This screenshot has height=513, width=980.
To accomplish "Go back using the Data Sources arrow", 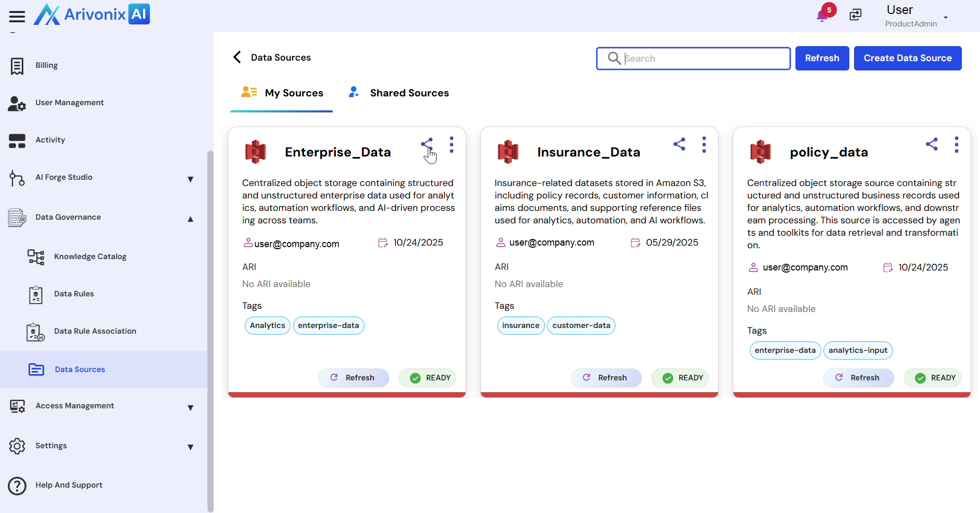I will 237,58.
